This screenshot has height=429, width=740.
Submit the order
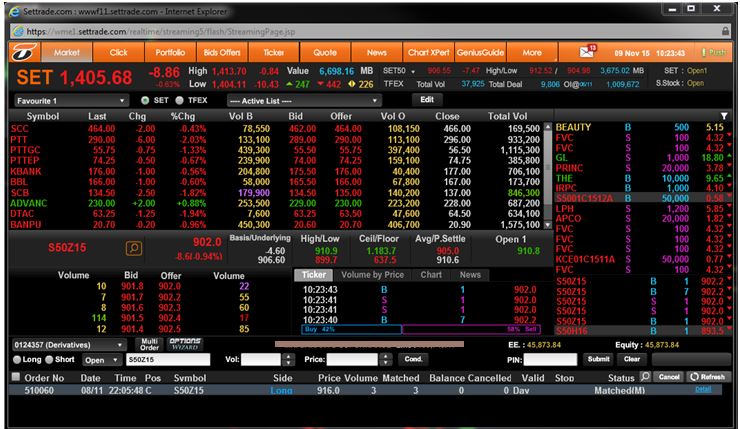point(598,359)
